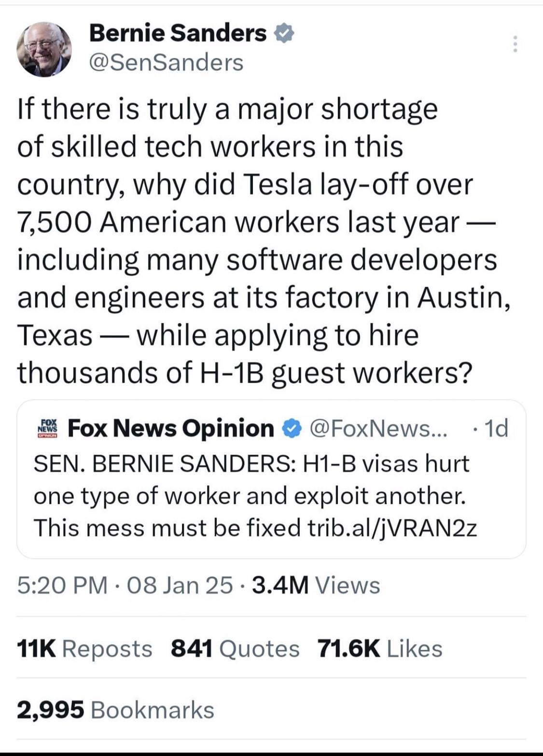
Task: Click Fox News Opinion's blue verified checkmark
Action: click(x=292, y=428)
